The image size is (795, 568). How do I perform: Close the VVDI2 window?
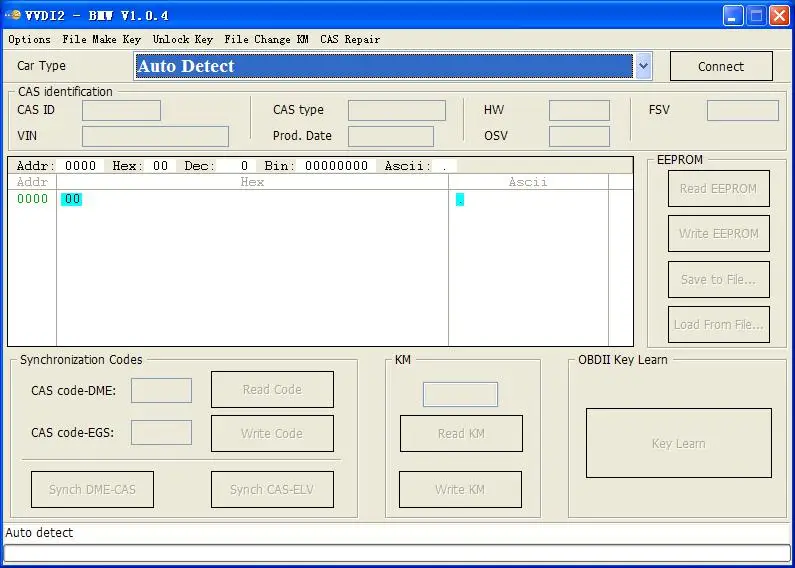tap(779, 16)
